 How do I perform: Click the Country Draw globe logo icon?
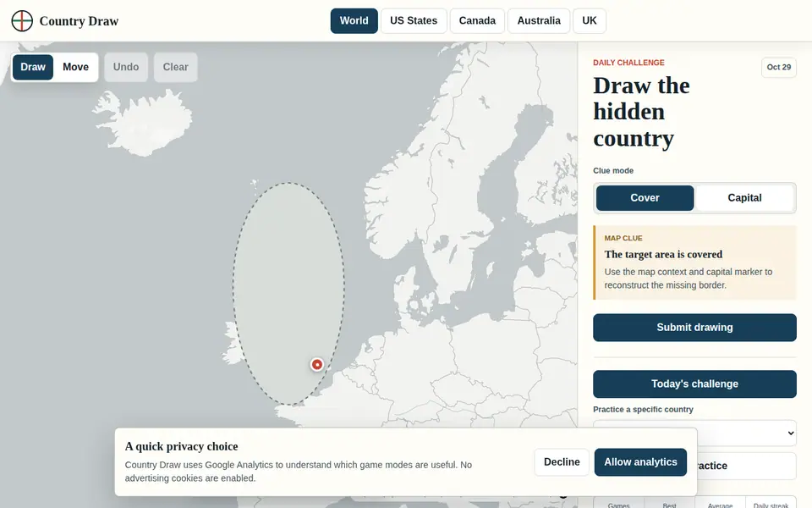click(x=22, y=20)
